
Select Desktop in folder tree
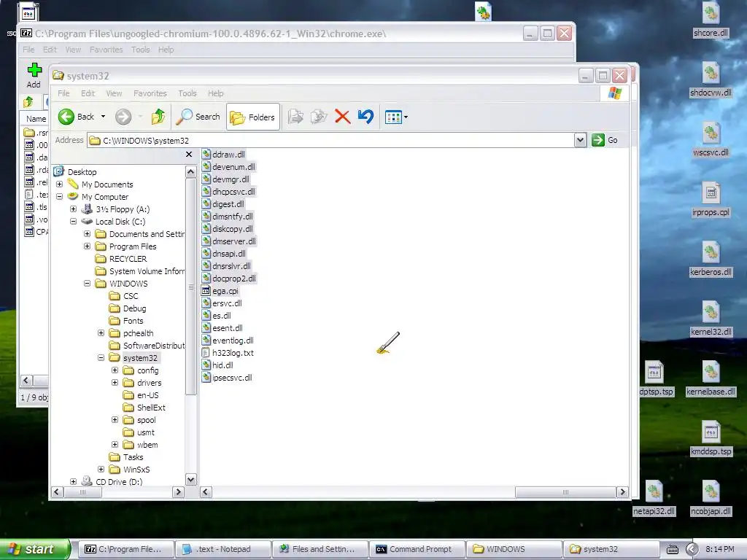[x=82, y=172]
